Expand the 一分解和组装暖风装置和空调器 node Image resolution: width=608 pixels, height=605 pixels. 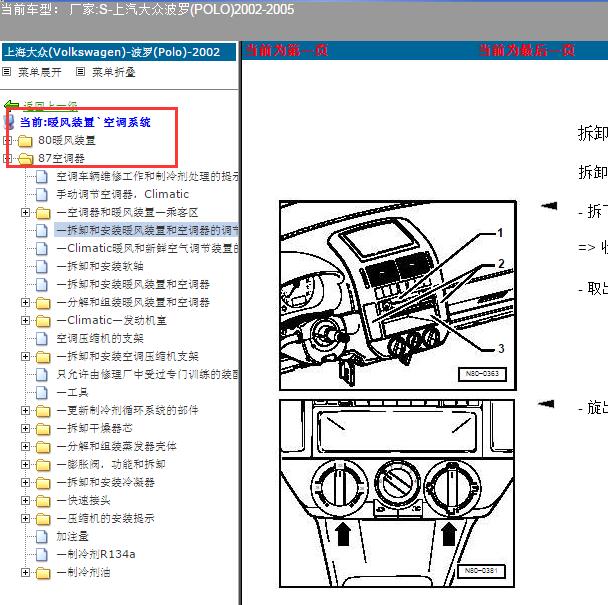click(x=25, y=302)
